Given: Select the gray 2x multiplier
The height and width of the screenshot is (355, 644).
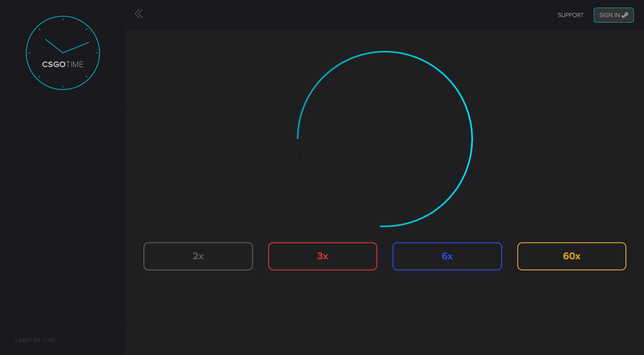Looking at the screenshot, I should 198,256.
